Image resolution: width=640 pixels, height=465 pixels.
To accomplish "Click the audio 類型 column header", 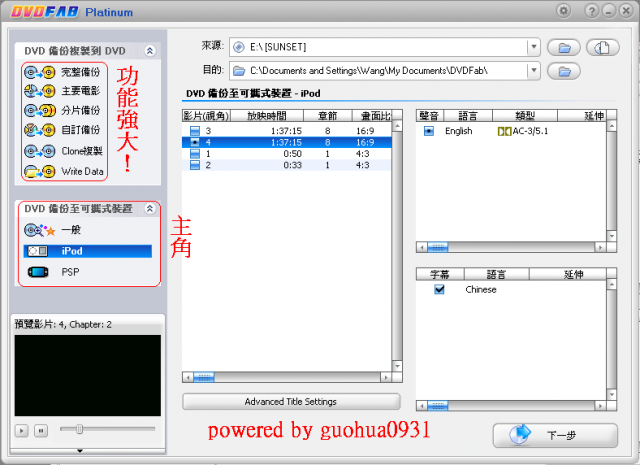I will 525,116.
